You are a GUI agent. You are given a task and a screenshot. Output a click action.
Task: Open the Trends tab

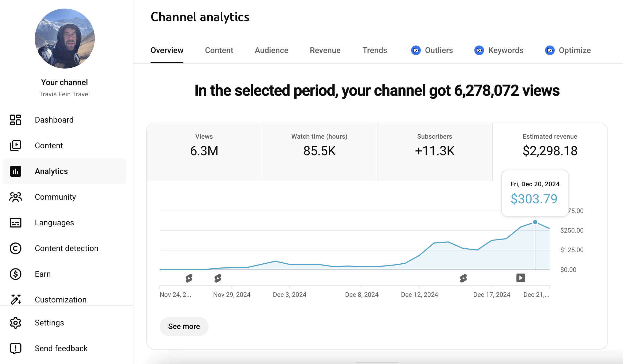[375, 50]
